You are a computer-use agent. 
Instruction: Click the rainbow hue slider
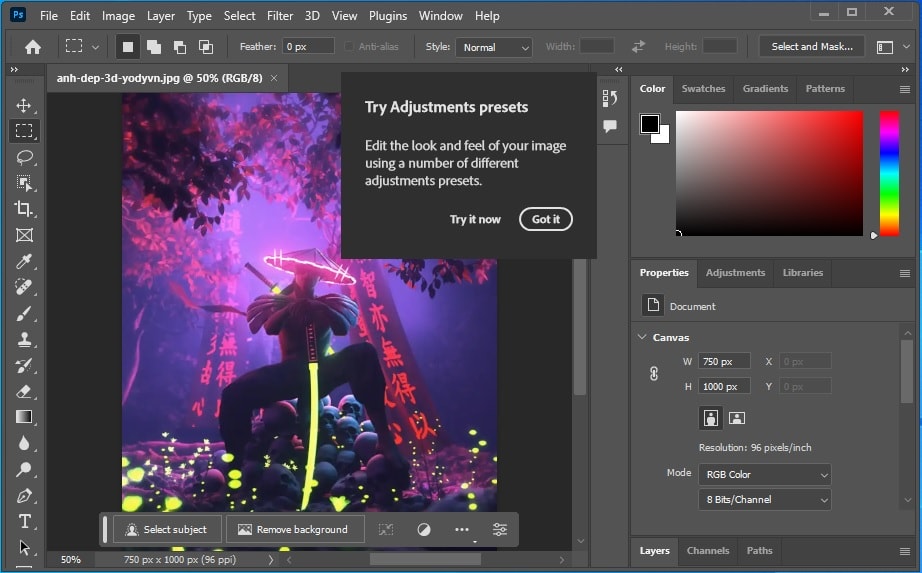point(889,174)
